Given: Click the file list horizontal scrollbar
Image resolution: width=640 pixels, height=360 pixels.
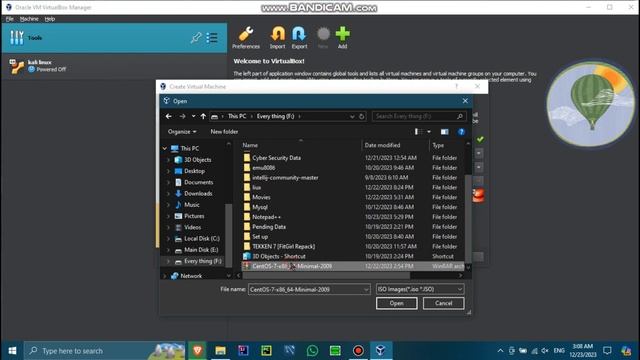Looking at the screenshot, I should [x=327, y=276].
